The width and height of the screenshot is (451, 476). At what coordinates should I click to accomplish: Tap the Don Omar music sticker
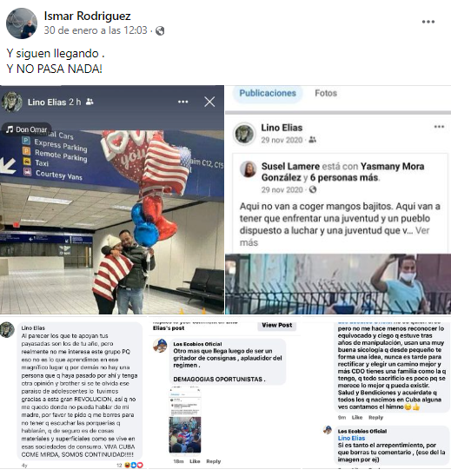(27, 129)
